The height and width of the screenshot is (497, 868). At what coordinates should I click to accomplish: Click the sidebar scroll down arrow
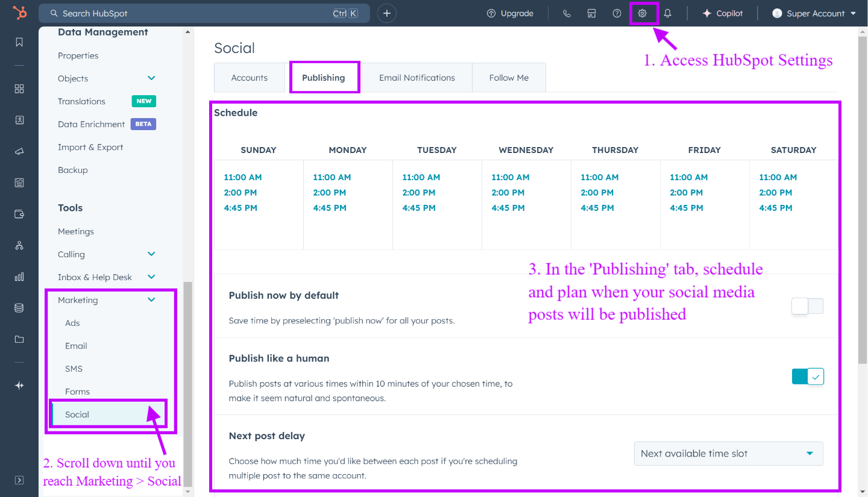point(187,492)
